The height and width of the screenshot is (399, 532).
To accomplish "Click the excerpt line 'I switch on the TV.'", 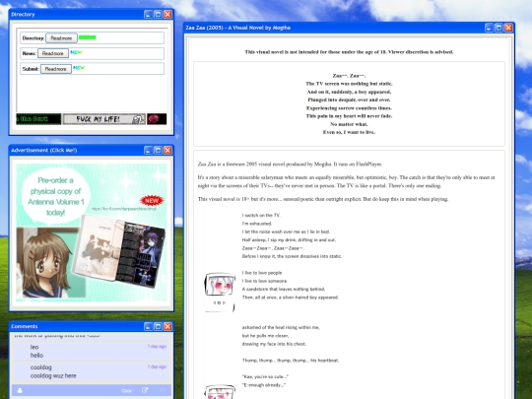I will [261, 216].
